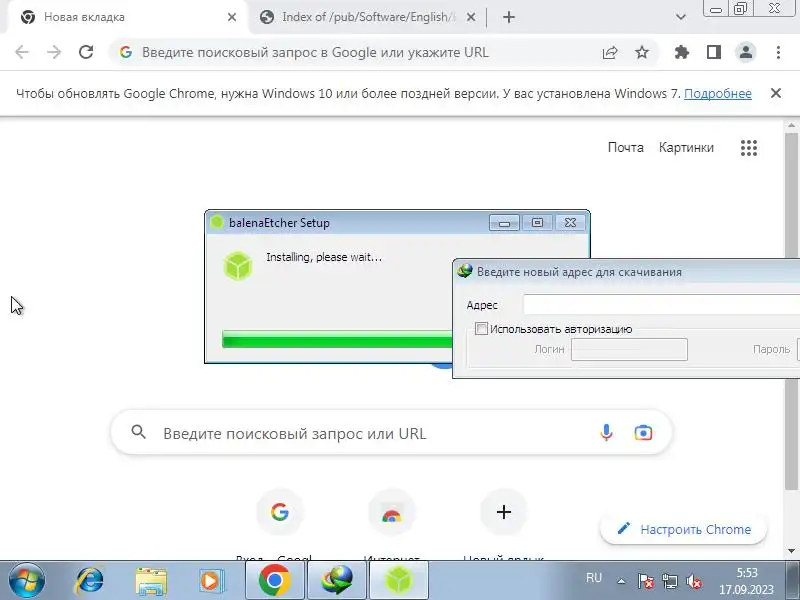Share this page icon in address bar
Screen dimensions: 800x600
coord(610,52)
